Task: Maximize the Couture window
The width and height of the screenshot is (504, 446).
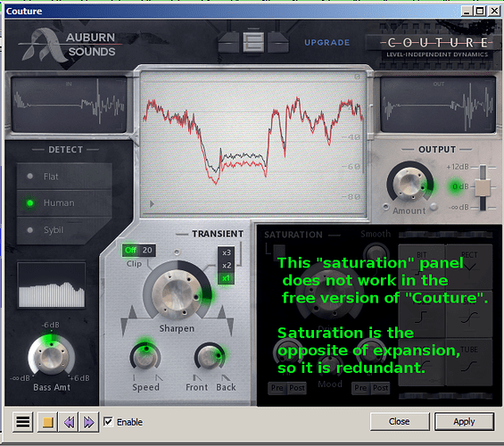Action: [x=480, y=12]
